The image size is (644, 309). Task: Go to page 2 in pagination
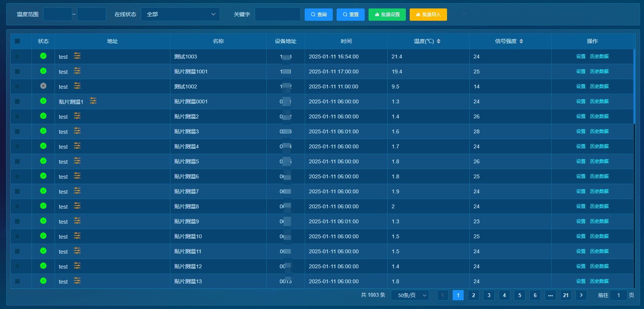point(474,295)
